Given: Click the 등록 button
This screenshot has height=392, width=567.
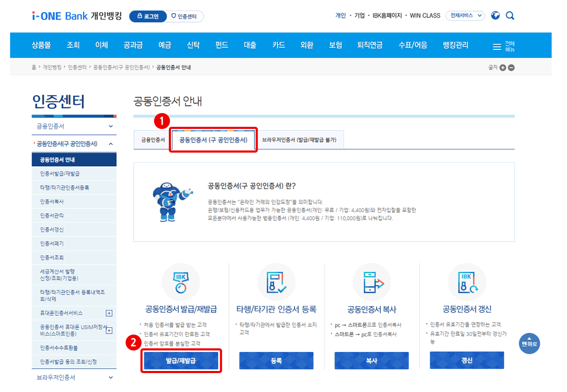Looking at the screenshot, I should click(x=276, y=360).
